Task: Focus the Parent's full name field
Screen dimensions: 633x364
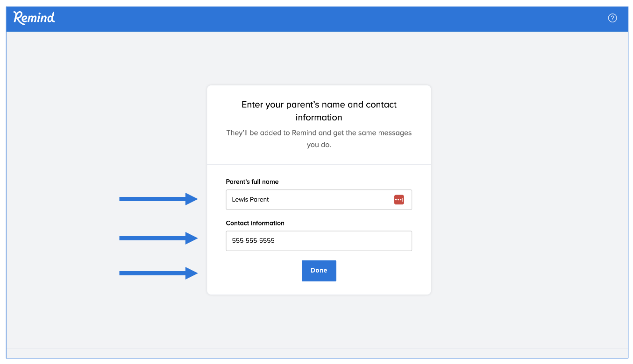Action: [x=327, y=200]
